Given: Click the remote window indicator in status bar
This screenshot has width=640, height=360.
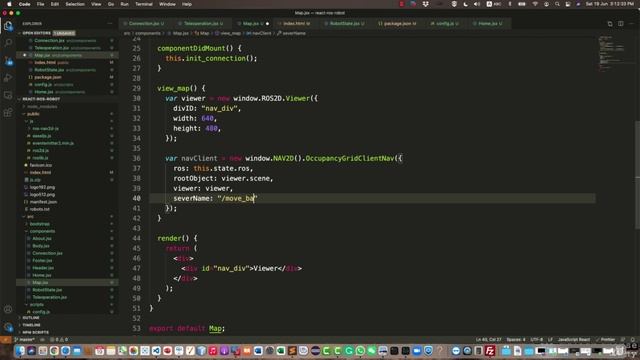Looking at the screenshot, I should tap(6, 340).
